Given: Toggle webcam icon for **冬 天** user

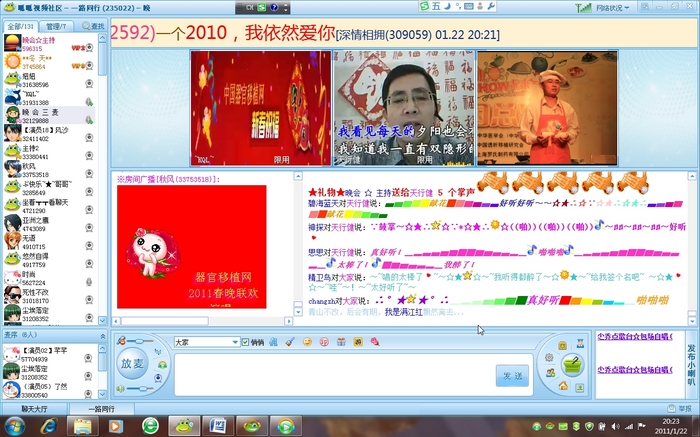Looking at the screenshot, I should [x=89, y=66].
